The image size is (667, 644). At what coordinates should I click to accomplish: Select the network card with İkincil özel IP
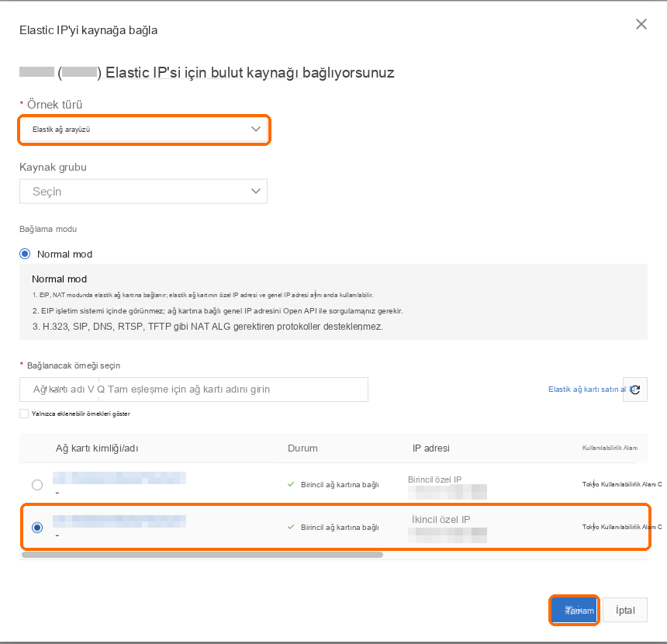point(37,528)
